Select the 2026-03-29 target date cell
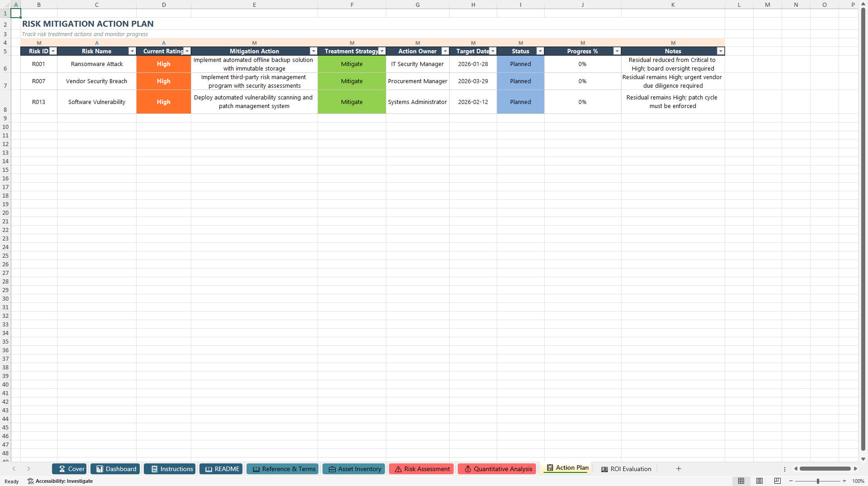Image resolution: width=868 pixels, height=486 pixels. point(473,81)
